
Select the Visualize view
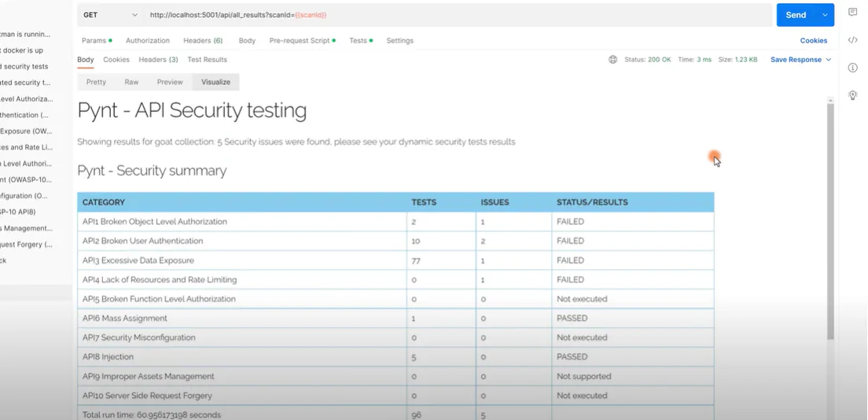point(216,82)
